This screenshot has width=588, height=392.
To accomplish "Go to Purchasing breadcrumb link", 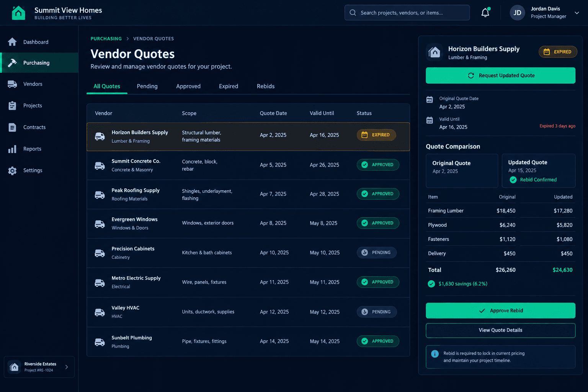I will click(x=106, y=39).
